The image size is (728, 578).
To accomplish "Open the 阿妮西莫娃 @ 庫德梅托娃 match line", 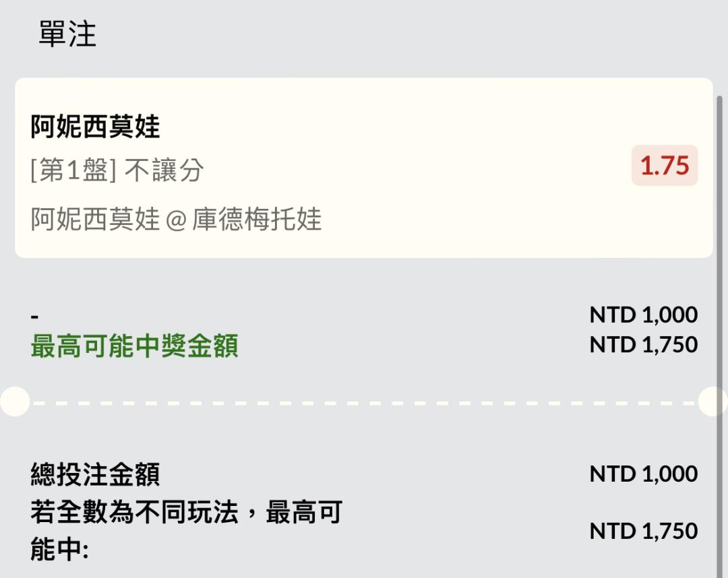I will click(176, 219).
